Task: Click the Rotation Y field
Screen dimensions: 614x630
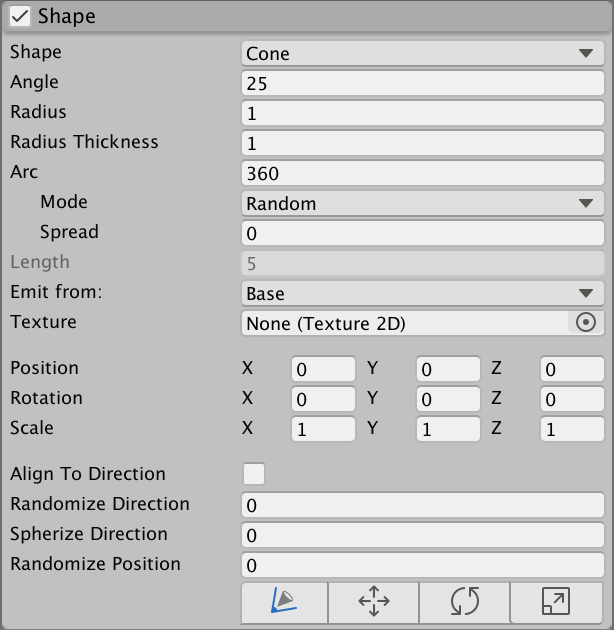Action: pos(448,399)
